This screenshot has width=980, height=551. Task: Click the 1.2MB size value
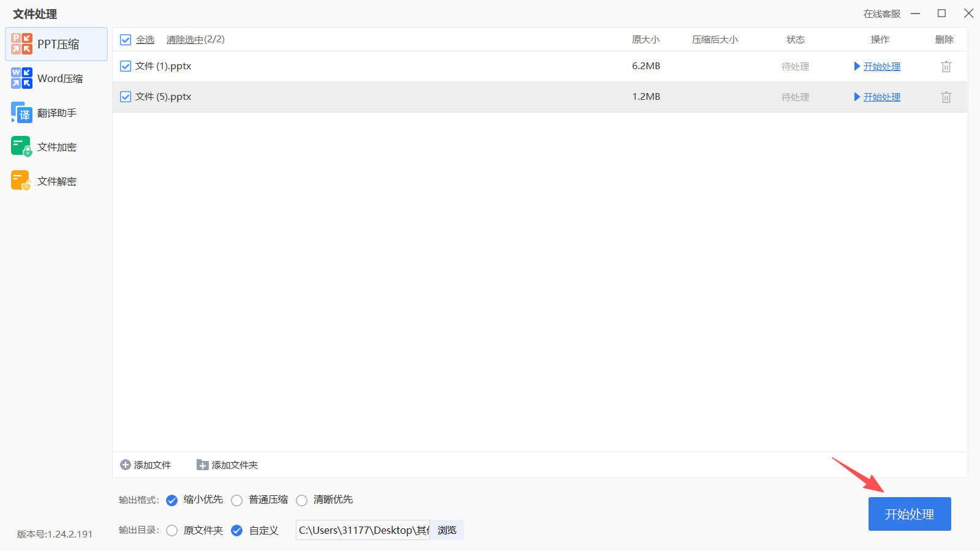(x=646, y=97)
